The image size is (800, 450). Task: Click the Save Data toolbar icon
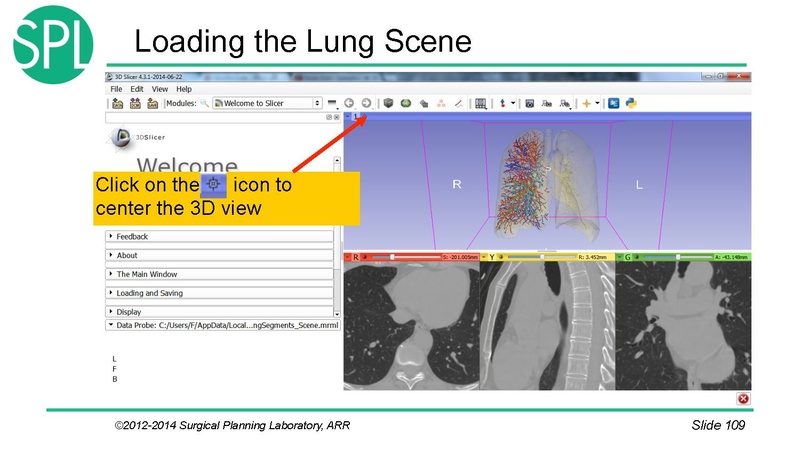(x=153, y=104)
